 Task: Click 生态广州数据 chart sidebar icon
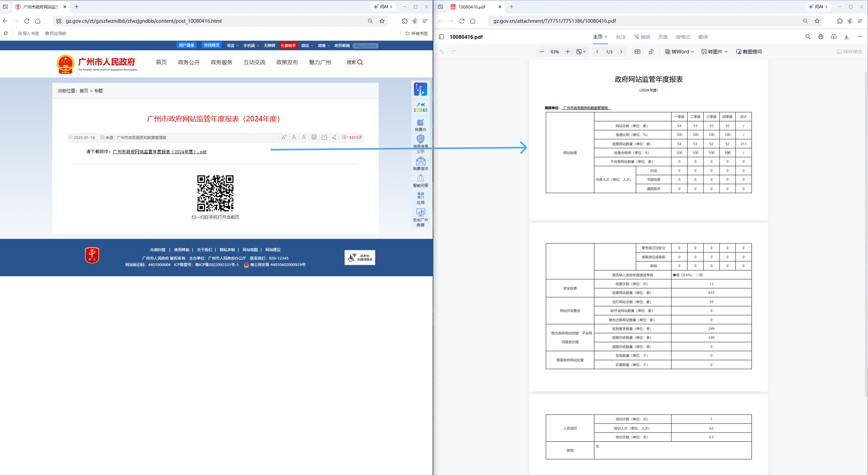click(421, 217)
